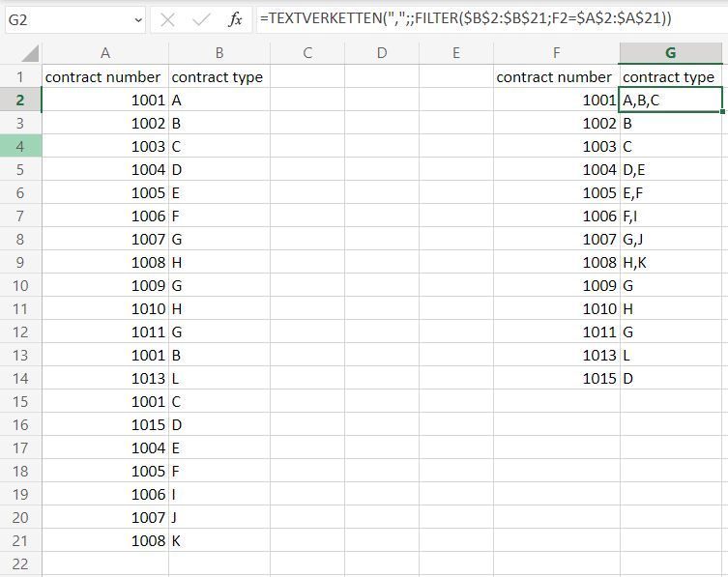Select cell F5 with value 1004
The width and height of the screenshot is (728, 577).
(x=556, y=169)
